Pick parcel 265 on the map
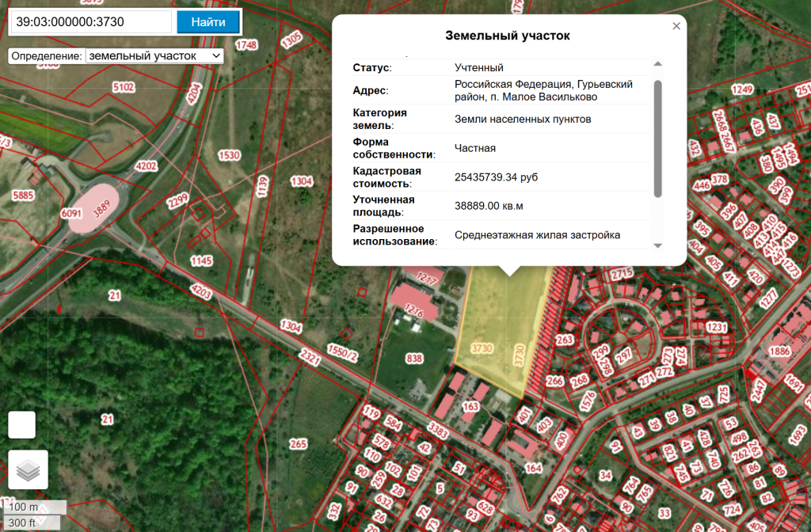Image resolution: width=811 pixels, height=532 pixels. 298,444
